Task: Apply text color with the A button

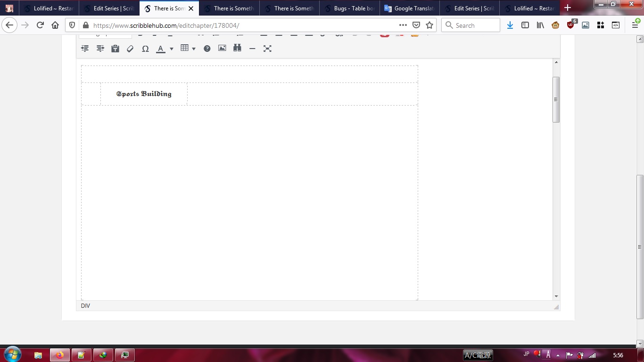Action: (x=161, y=49)
